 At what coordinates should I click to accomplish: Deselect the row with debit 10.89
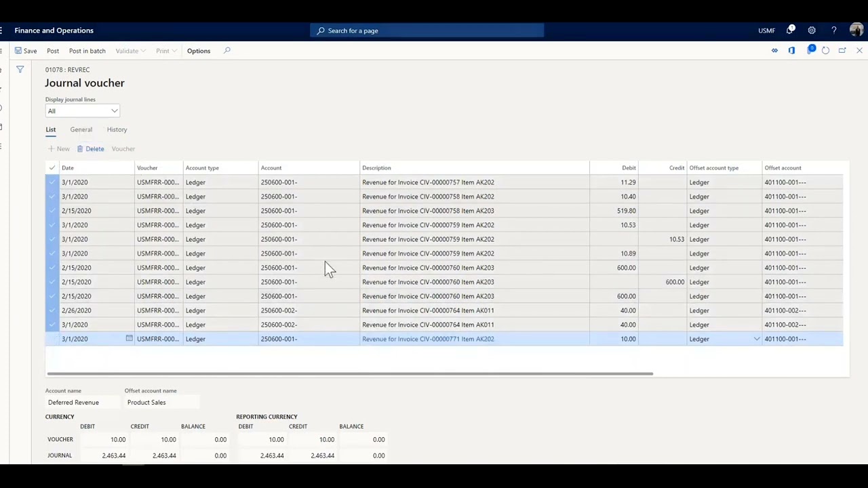tap(52, 253)
